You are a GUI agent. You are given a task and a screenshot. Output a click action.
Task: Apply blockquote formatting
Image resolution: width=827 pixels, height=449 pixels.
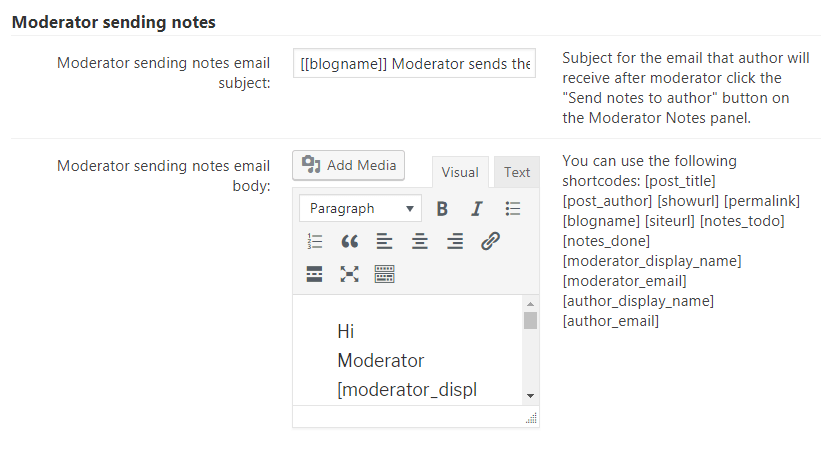349,241
